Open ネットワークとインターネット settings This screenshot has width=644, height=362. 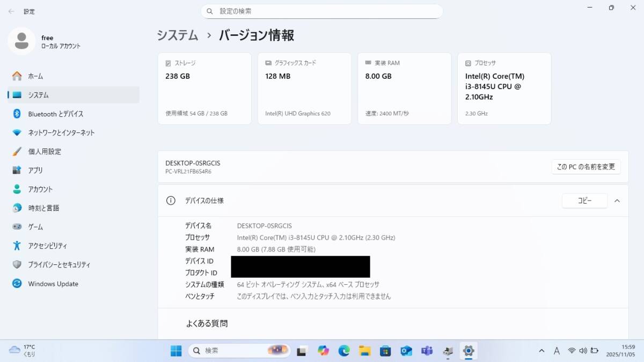point(73,132)
